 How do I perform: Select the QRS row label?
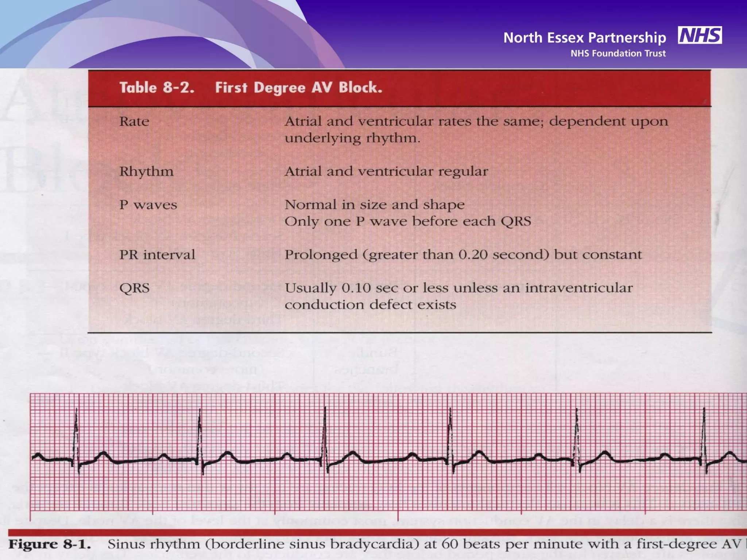tap(134, 288)
